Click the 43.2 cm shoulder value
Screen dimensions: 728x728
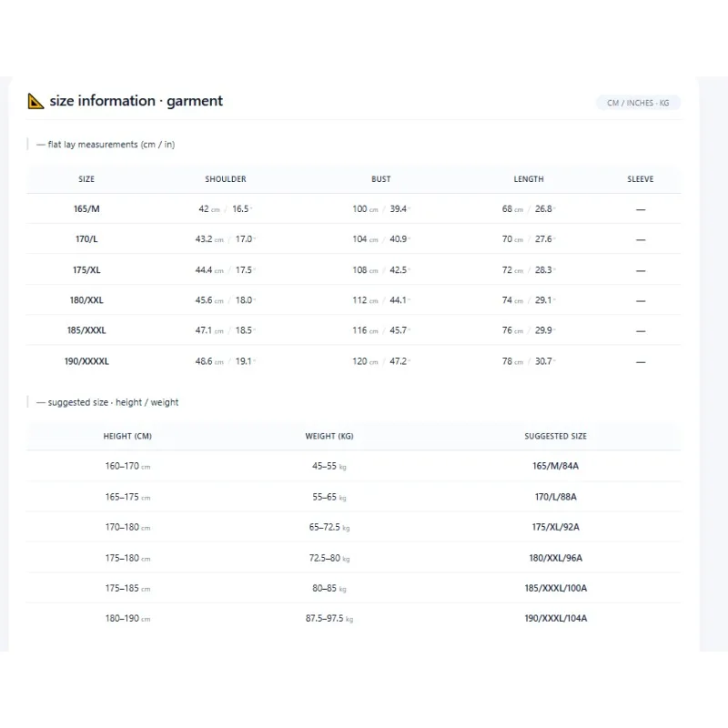point(209,239)
